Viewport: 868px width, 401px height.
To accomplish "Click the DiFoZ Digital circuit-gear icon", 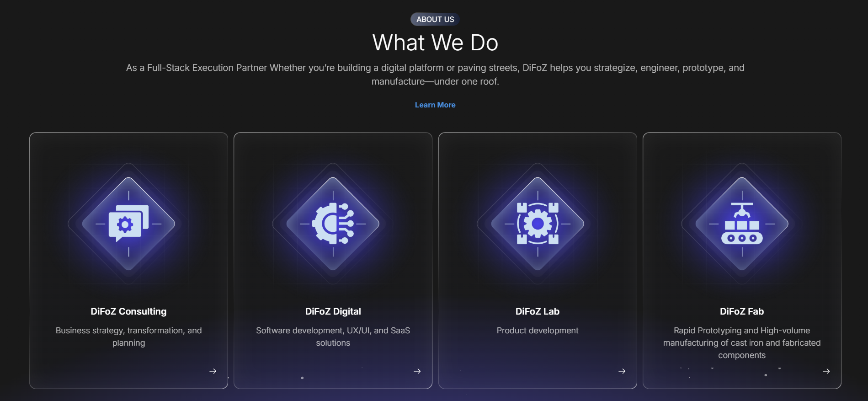I will tap(333, 224).
